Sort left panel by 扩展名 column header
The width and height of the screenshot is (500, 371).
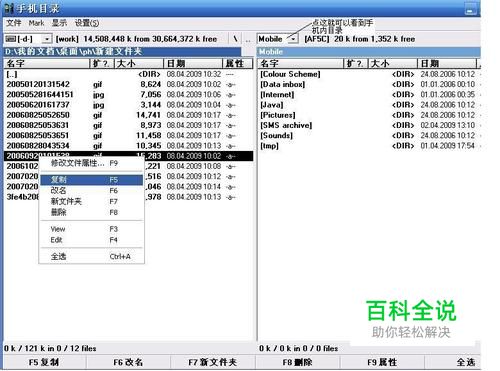pyautogui.click(x=102, y=63)
